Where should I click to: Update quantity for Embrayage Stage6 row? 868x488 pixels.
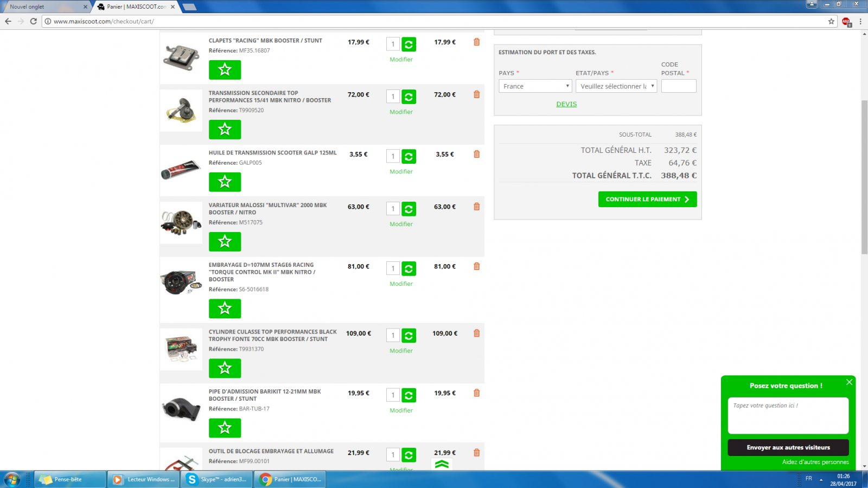coord(409,269)
